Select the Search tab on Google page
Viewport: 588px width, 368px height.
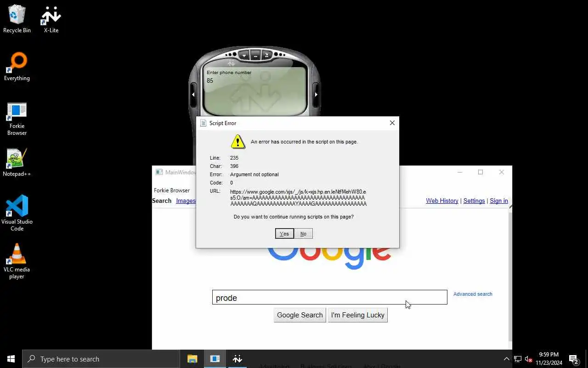coord(162,201)
